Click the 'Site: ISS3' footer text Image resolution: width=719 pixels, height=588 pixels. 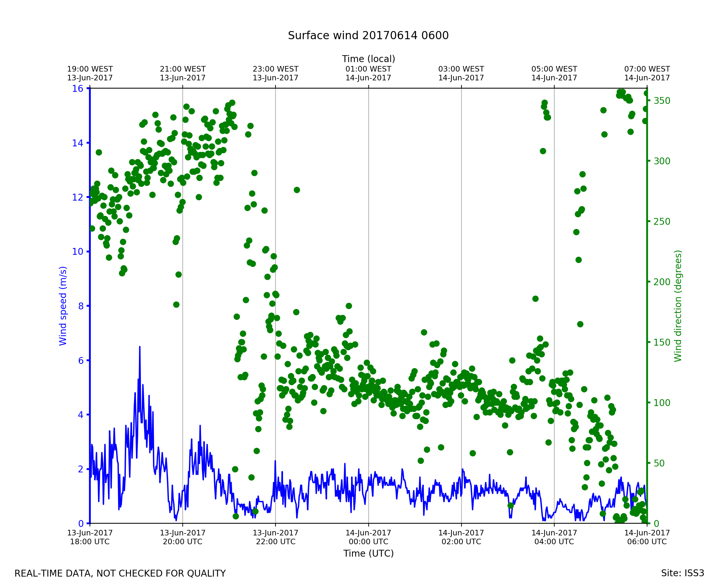[x=682, y=573]
